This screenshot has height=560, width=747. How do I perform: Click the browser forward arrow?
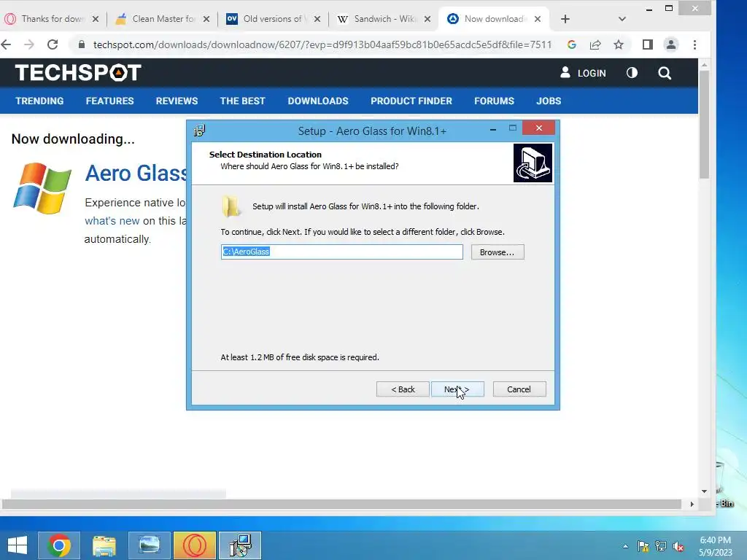(29, 44)
